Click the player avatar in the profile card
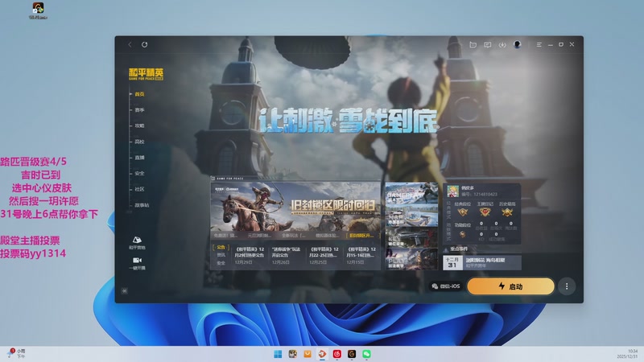644x362 pixels. point(452,191)
